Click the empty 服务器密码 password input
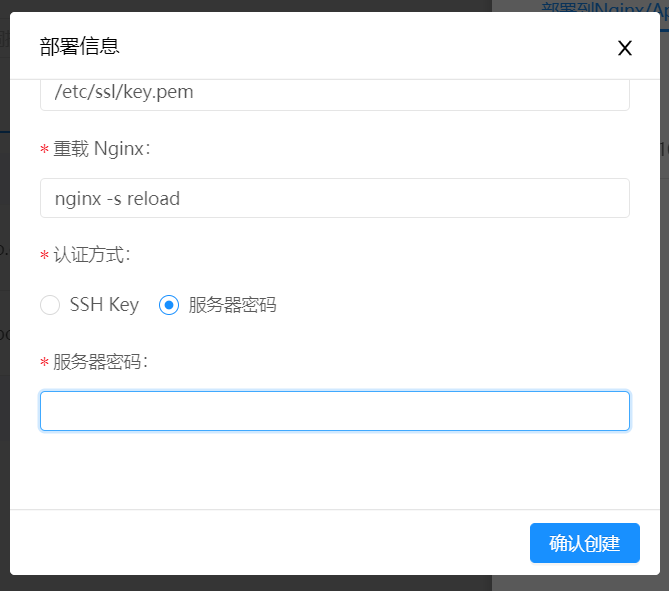The image size is (669, 591). click(x=334, y=411)
